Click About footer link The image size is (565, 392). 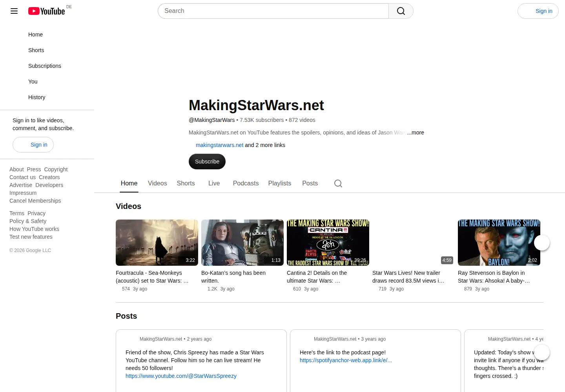click(16, 169)
